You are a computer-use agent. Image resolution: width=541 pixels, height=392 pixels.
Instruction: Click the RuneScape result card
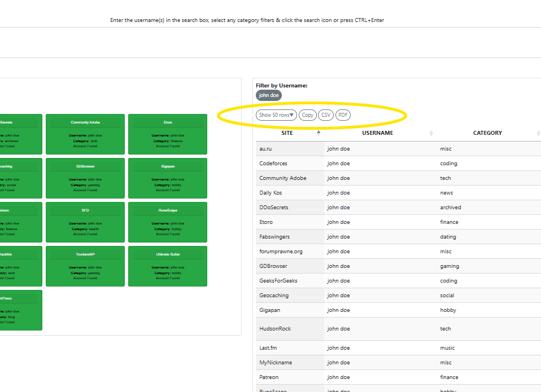[x=168, y=222]
